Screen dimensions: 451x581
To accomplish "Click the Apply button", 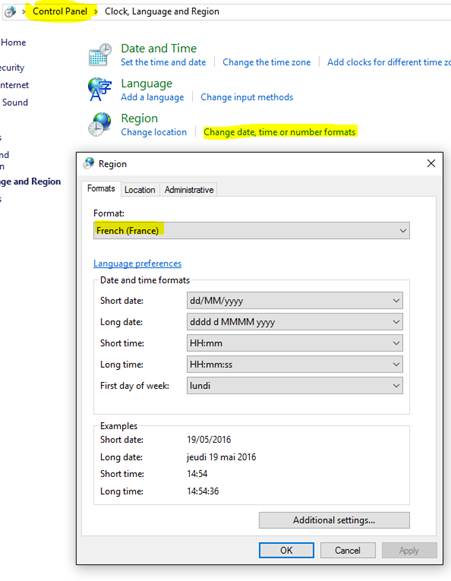I will [409, 550].
